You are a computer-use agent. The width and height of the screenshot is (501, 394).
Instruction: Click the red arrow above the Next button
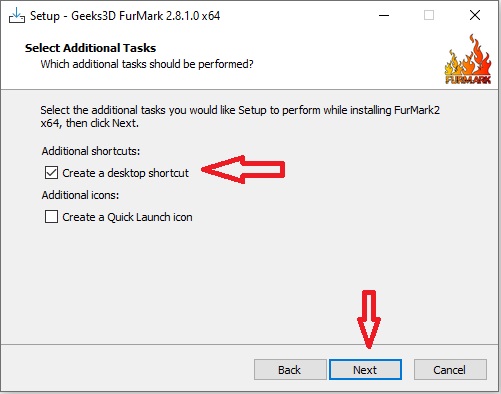tap(369, 319)
